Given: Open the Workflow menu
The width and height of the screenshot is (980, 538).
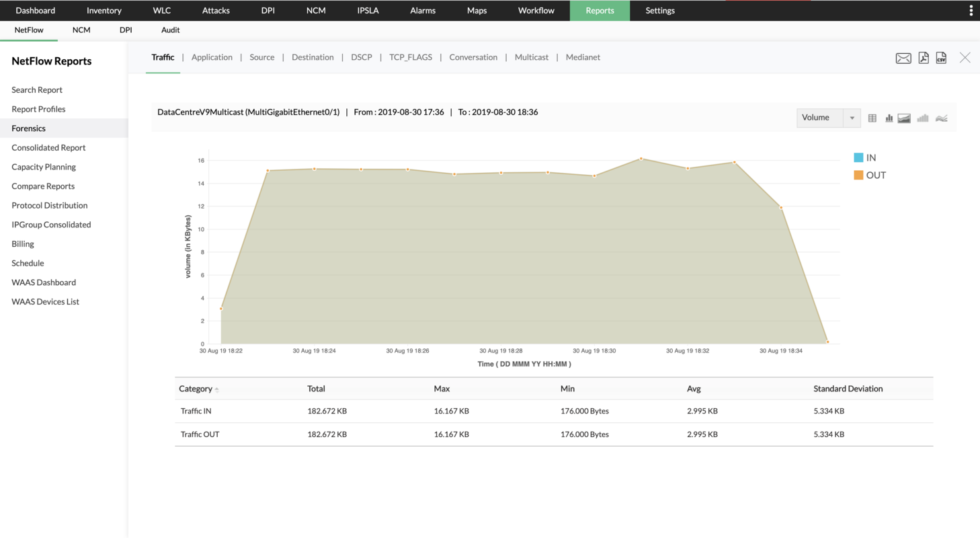Looking at the screenshot, I should coord(536,11).
